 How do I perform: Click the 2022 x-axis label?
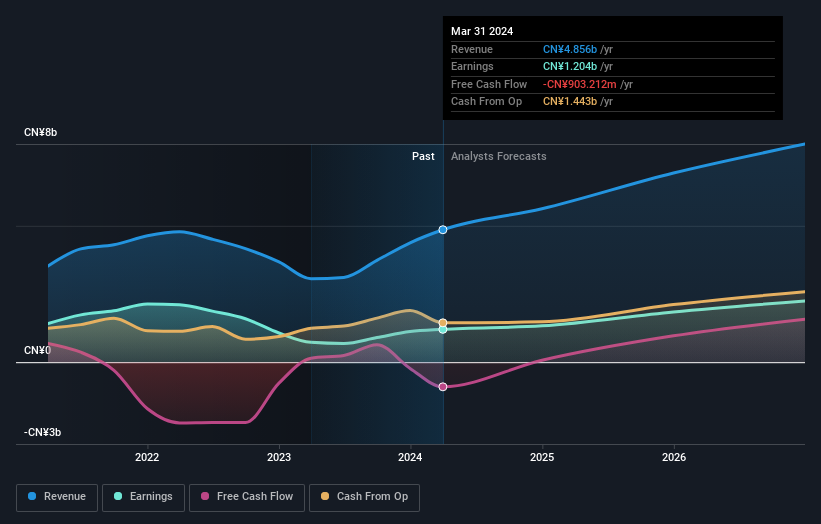point(147,457)
